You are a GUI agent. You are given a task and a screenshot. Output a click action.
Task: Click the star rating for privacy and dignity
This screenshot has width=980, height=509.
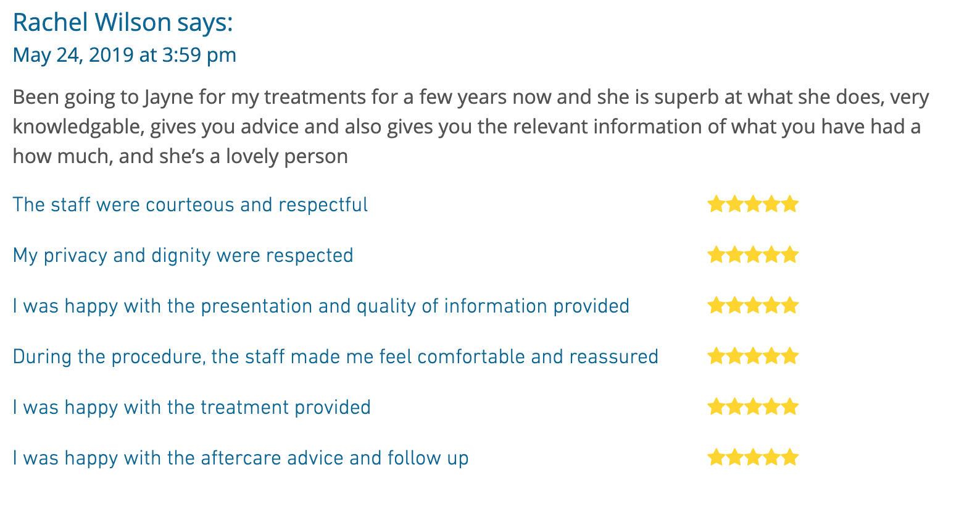[x=753, y=254]
